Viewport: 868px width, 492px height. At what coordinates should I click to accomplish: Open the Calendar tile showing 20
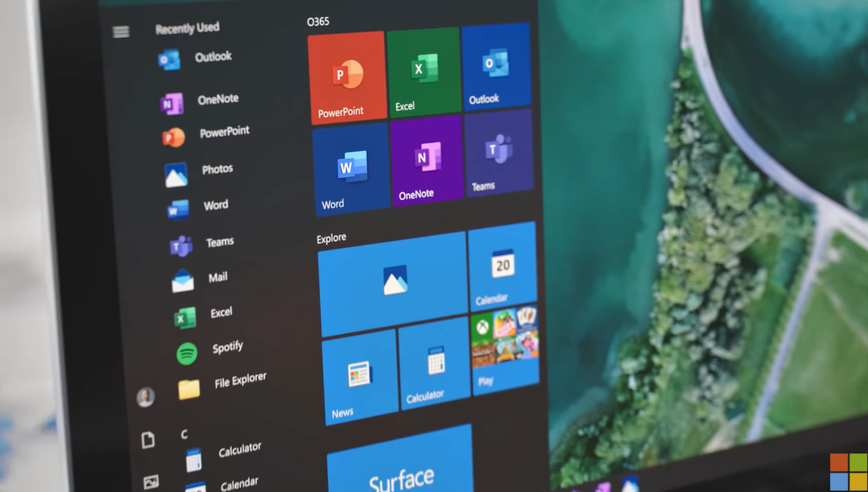pos(503,267)
